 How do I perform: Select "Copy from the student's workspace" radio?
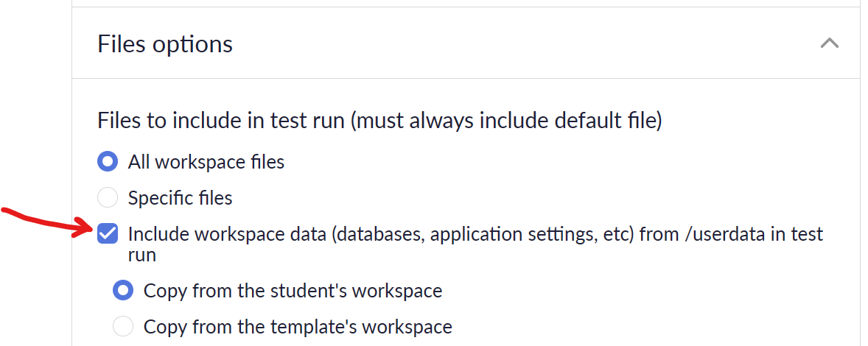[123, 290]
